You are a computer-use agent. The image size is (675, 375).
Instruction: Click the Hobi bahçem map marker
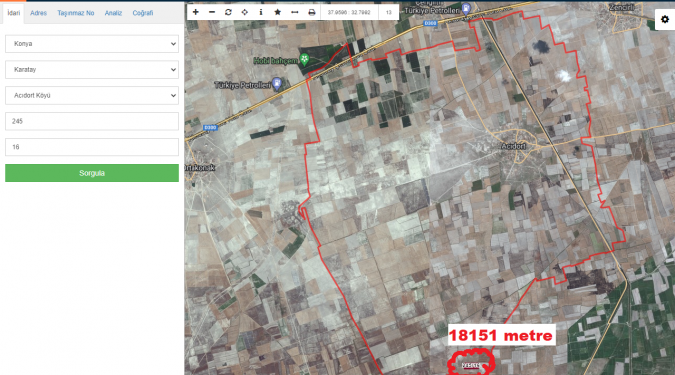pos(305,59)
